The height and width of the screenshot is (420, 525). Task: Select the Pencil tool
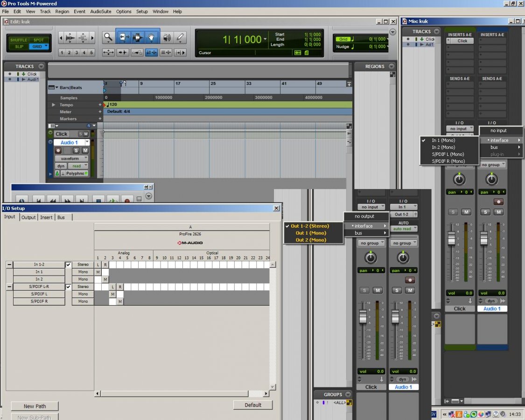180,37
